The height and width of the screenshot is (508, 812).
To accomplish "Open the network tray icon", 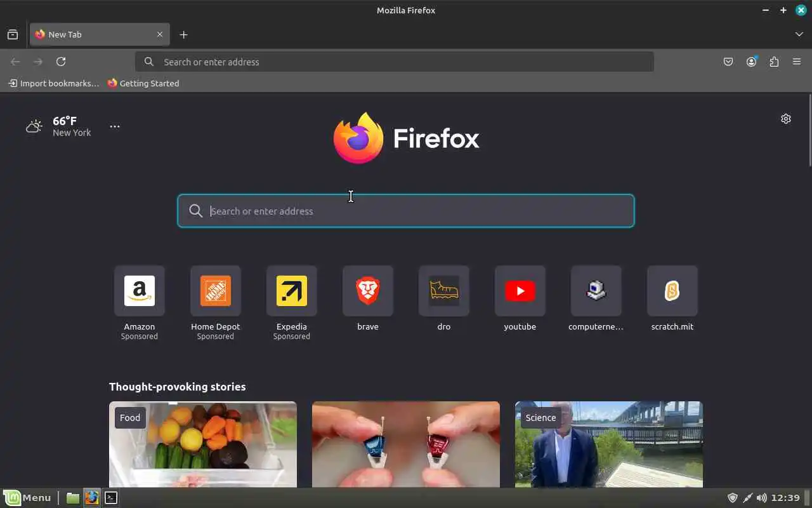I will pyautogui.click(x=748, y=498).
